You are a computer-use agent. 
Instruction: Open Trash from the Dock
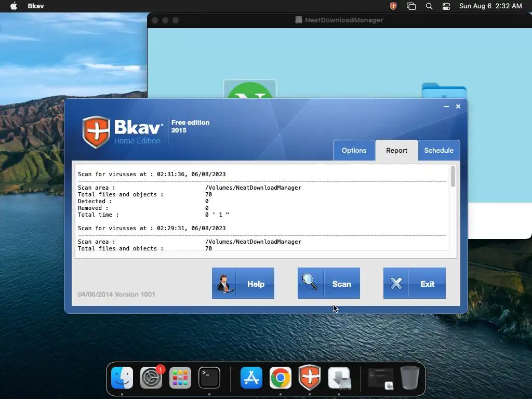click(409, 378)
